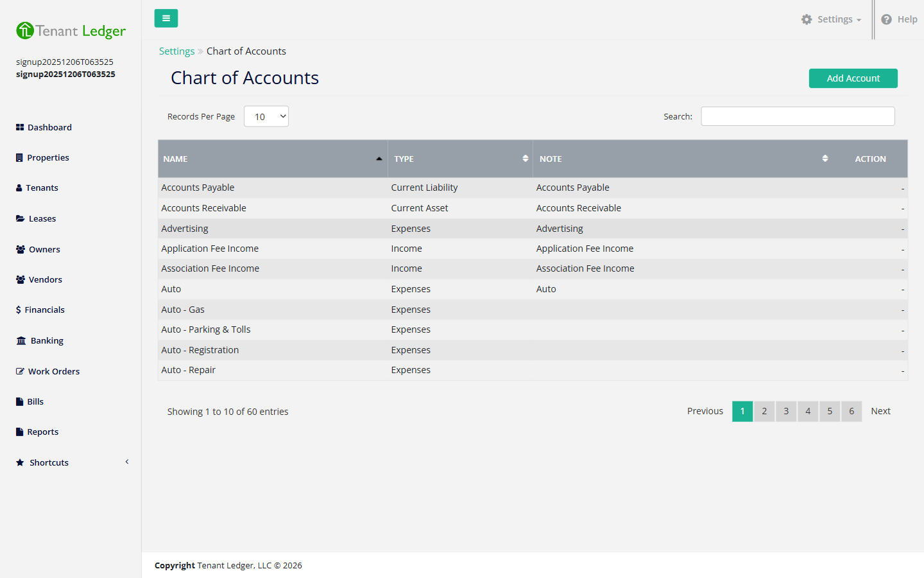
Task: Click the Add Account button
Action: pos(853,78)
